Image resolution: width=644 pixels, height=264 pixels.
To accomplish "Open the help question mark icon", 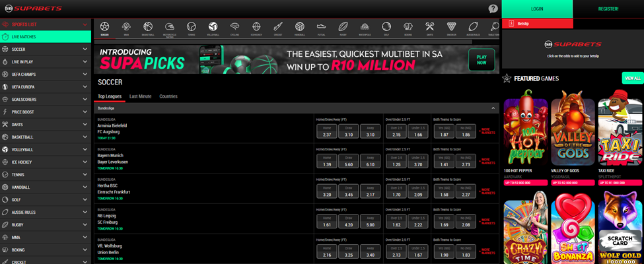I will pyautogui.click(x=493, y=9).
